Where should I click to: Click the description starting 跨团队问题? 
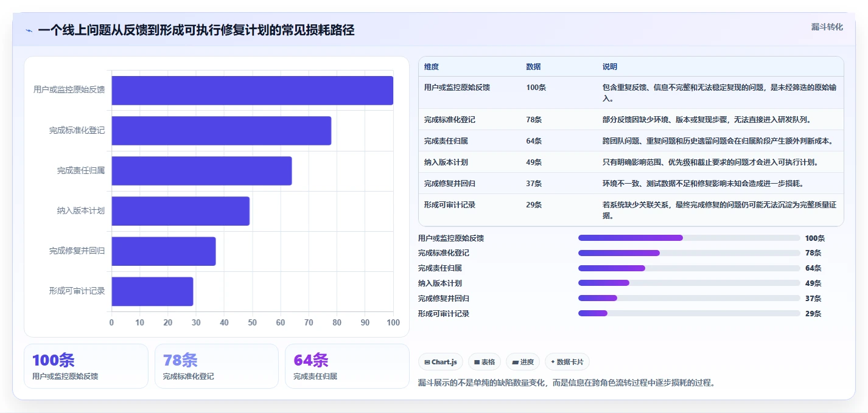(718, 141)
